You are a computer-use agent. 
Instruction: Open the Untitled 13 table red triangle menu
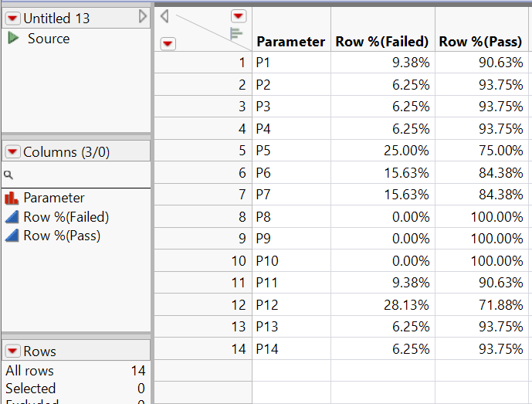(13, 18)
